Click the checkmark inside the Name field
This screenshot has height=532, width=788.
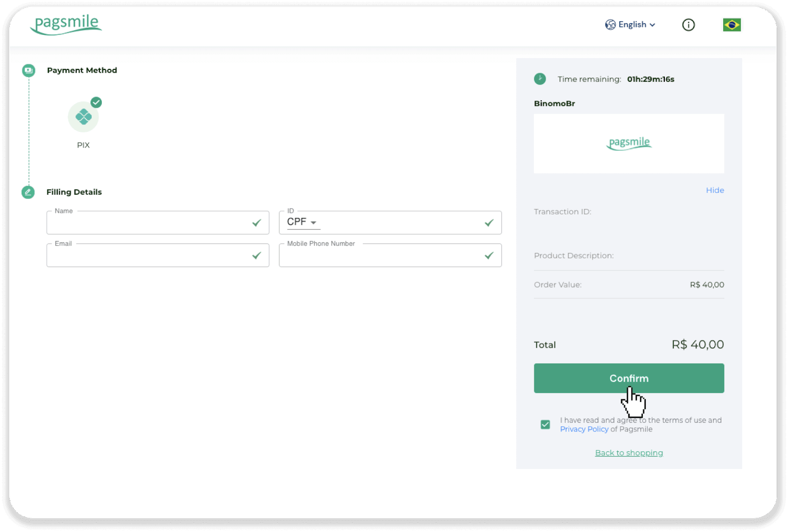(257, 223)
